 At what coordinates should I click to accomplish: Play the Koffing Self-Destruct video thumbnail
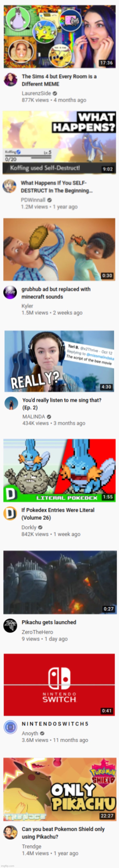[x=59, y=143]
